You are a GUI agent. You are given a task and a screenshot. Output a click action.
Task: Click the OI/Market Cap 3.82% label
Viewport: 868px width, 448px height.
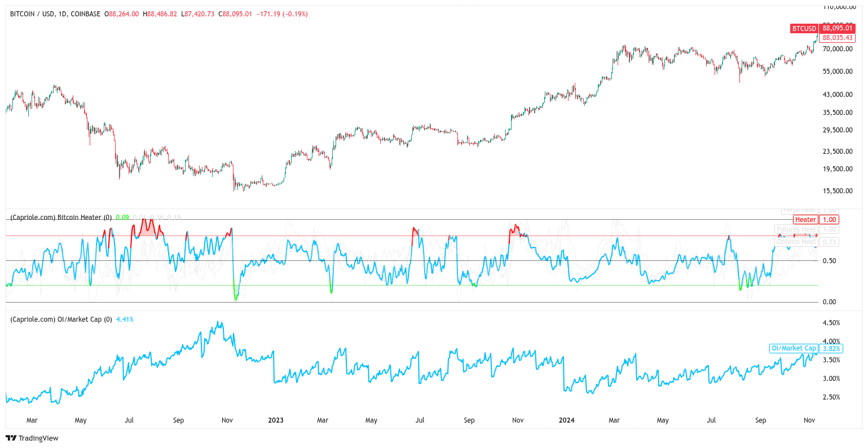coord(805,348)
